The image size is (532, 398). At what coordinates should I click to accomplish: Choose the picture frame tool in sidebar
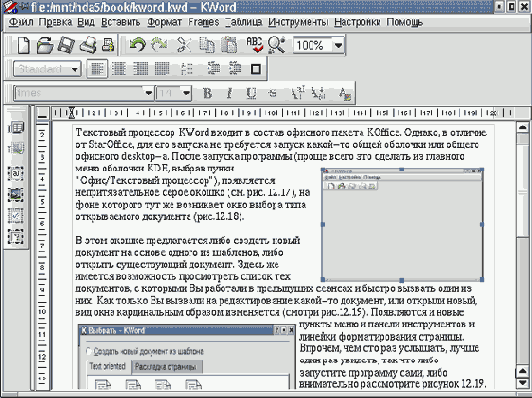tap(16, 194)
